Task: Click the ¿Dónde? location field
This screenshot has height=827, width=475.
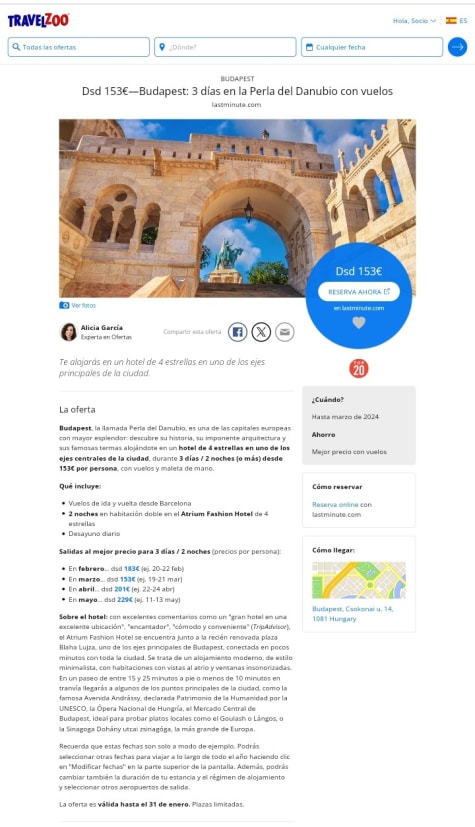Action: [x=225, y=47]
